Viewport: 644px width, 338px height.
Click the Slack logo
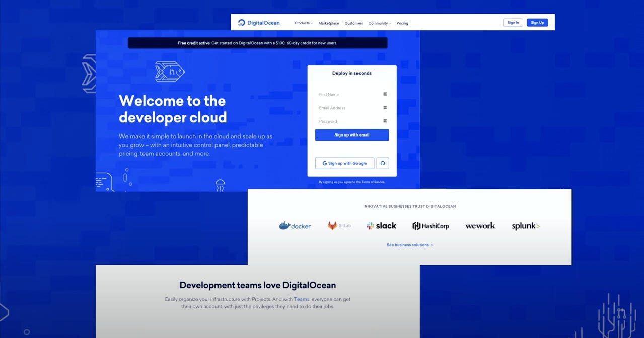pos(382,226)
